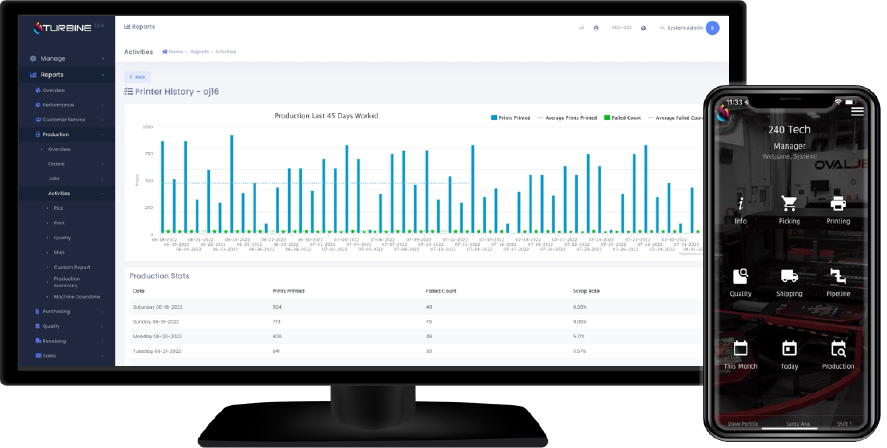
Task: Expand Customer Service sidebar section
Action: click(68, 119)
